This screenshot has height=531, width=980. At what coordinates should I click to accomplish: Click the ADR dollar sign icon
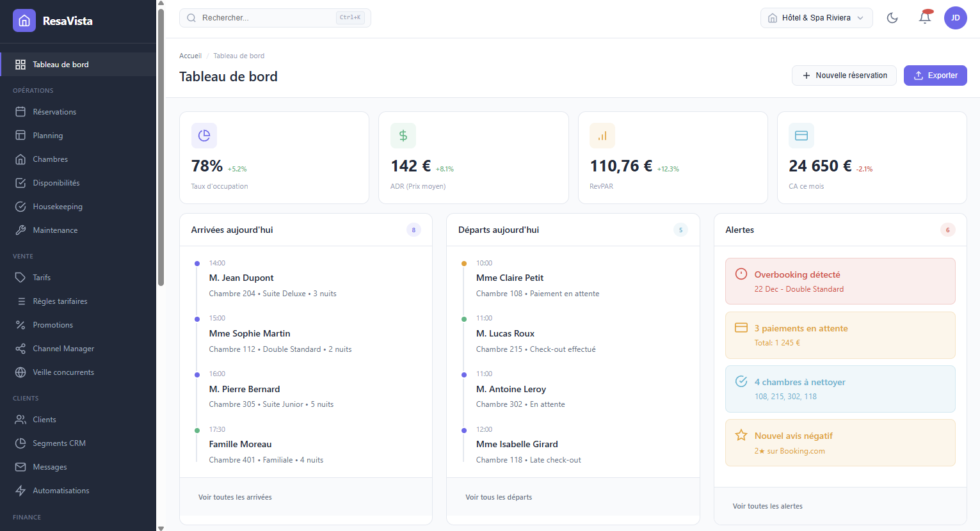click(403, 136)
